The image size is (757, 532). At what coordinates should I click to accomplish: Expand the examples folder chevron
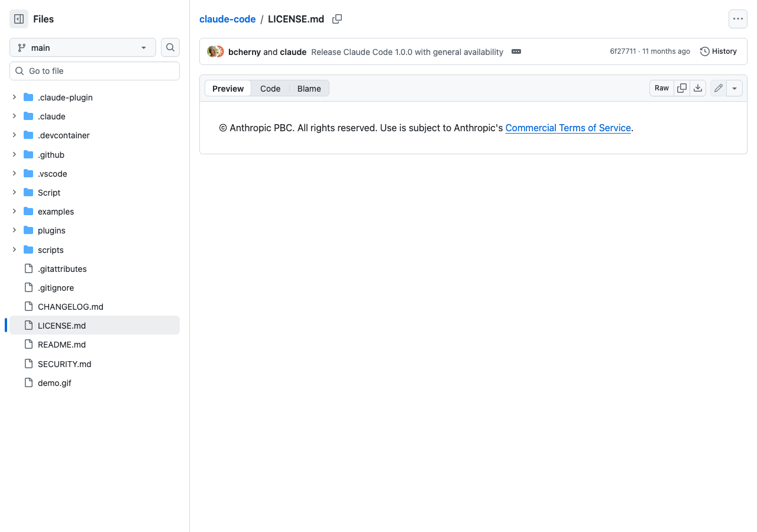point(14,211)
